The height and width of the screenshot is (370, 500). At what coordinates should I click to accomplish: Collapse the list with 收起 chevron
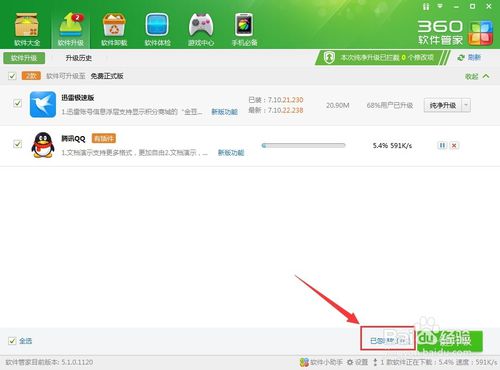click(477, 76)
